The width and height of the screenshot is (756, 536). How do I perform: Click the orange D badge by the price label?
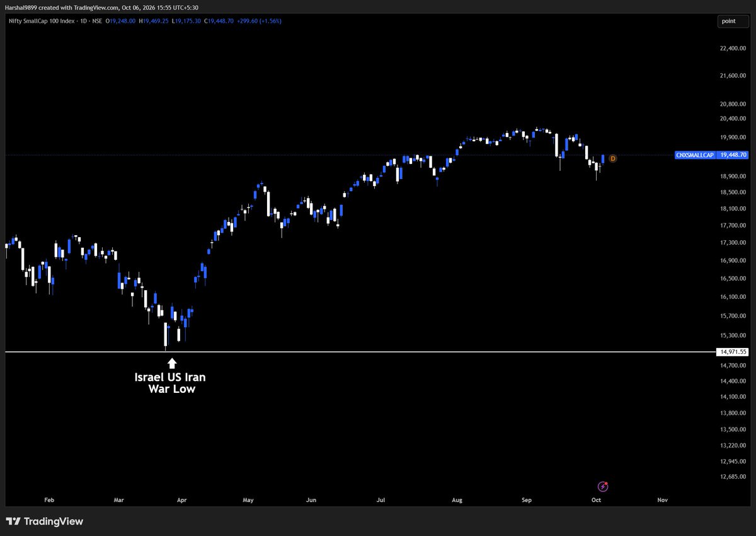click(612, 158)
